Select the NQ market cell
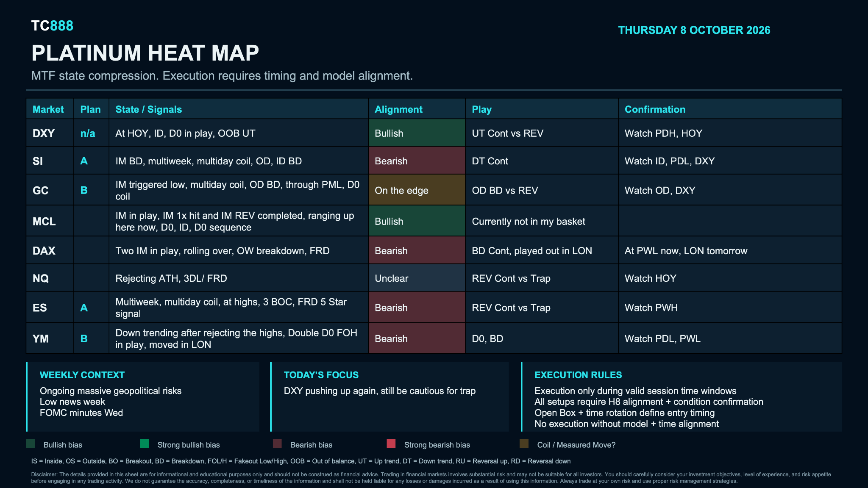Screen dimensions: 868x488 click(50, 278)
